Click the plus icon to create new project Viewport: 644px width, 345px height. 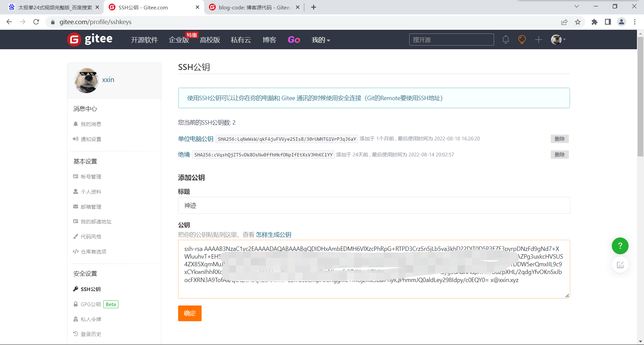click(x=538, y=39)
